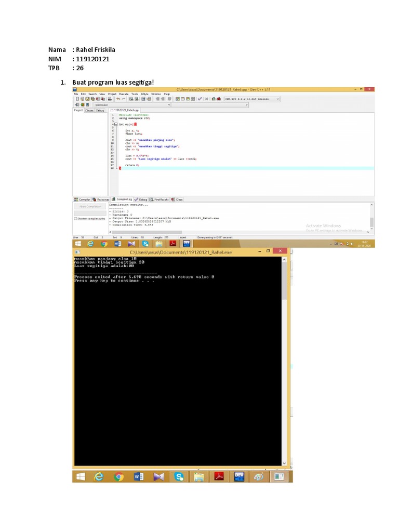Open Paint from the bottom taskbar
Screen dimensions: 399x532
(x=259, y=476)
